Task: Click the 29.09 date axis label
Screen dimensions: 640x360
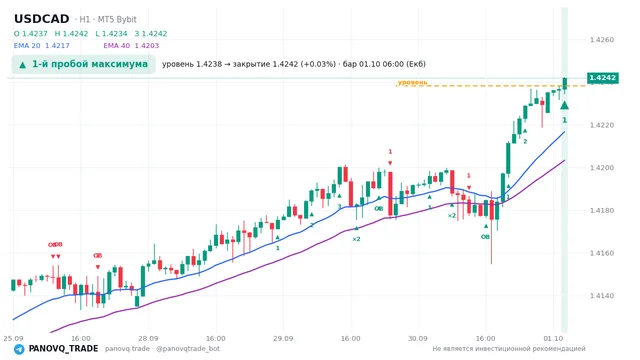Action: pyautogui.click(x=283, y=338)
